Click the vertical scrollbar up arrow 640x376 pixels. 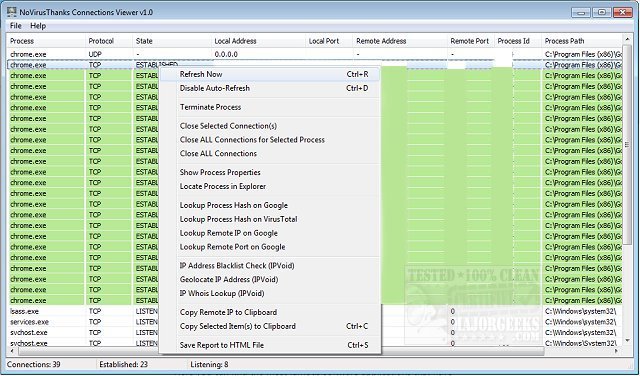pos(627,39)
